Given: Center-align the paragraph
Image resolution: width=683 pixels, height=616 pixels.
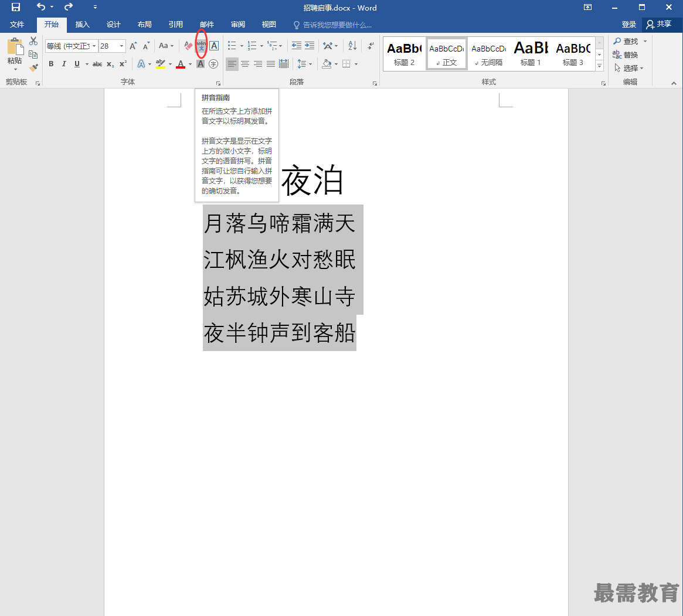Looking at the screenshot, I should 245,64.
